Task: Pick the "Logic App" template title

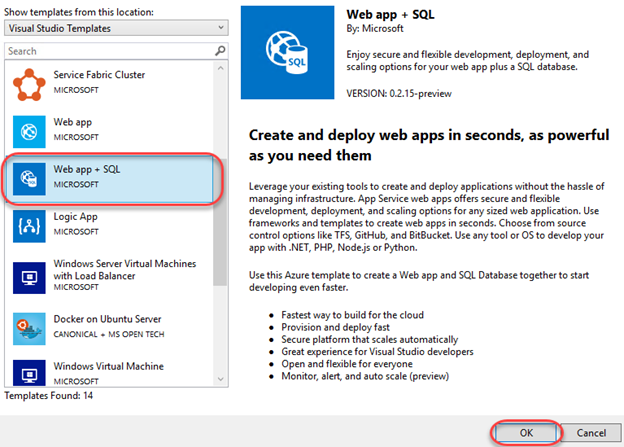Action: coord(76,217)
